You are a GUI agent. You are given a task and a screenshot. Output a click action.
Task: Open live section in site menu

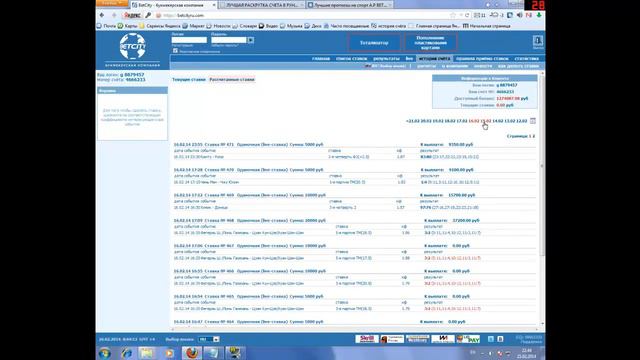pyautogui.click(x=409, y=59)
